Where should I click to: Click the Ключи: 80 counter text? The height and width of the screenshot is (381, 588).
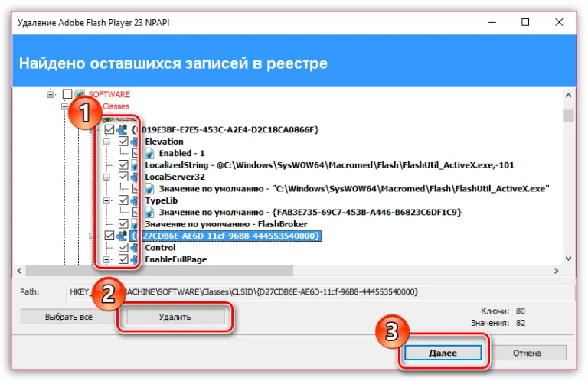coord(503,311)
